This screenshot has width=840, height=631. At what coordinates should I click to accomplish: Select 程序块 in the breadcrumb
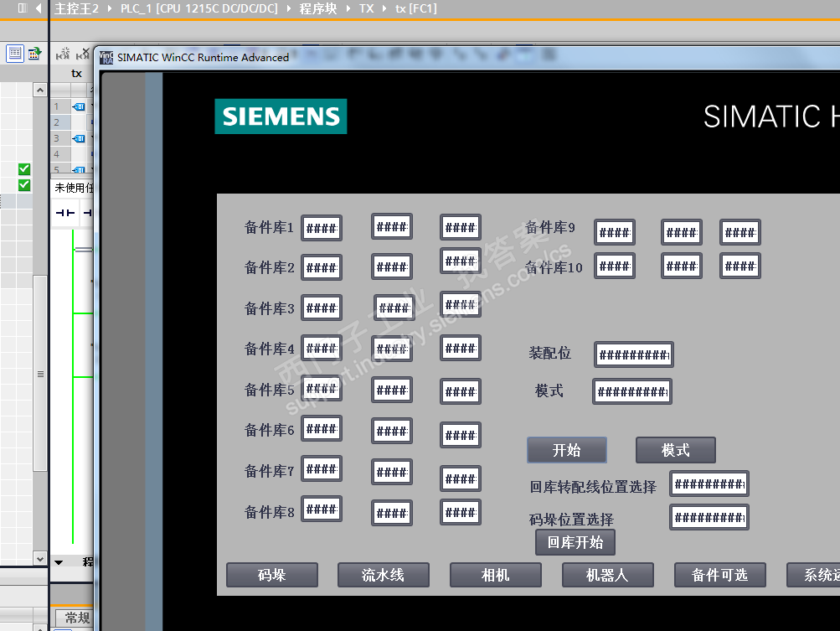click(318, 8)
